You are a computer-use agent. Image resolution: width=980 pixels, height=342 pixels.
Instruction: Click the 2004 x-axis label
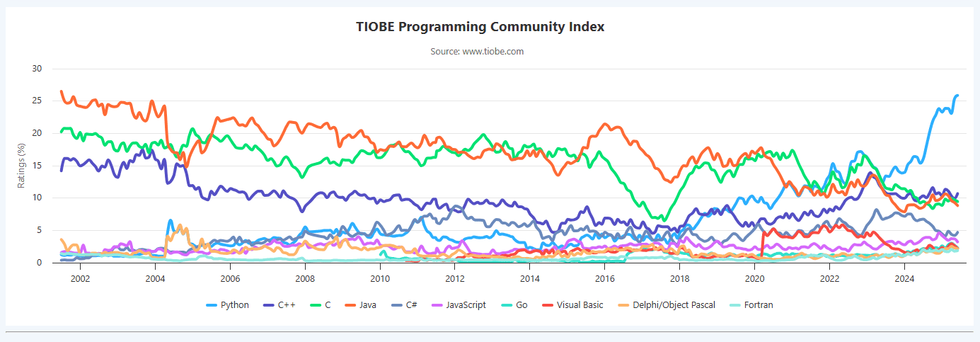[x=155, y=278]
